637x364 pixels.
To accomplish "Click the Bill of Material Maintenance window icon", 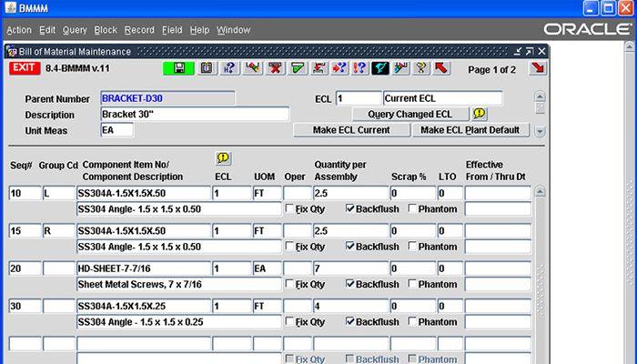I will pyautogui.click(x=12, y=52).
